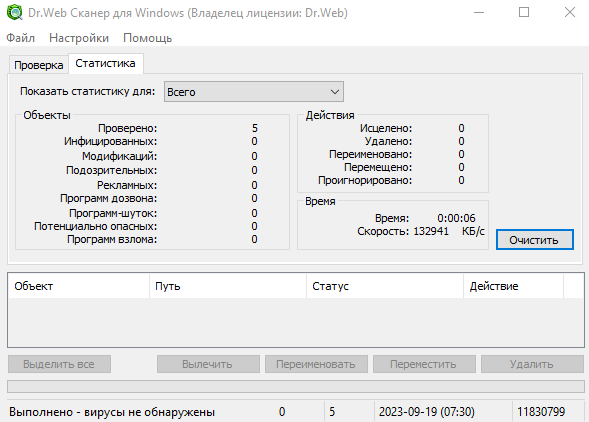Viewport: 589px width, 422px height.
Task: Sort list by Статус column header
Action: click(385, 286)
